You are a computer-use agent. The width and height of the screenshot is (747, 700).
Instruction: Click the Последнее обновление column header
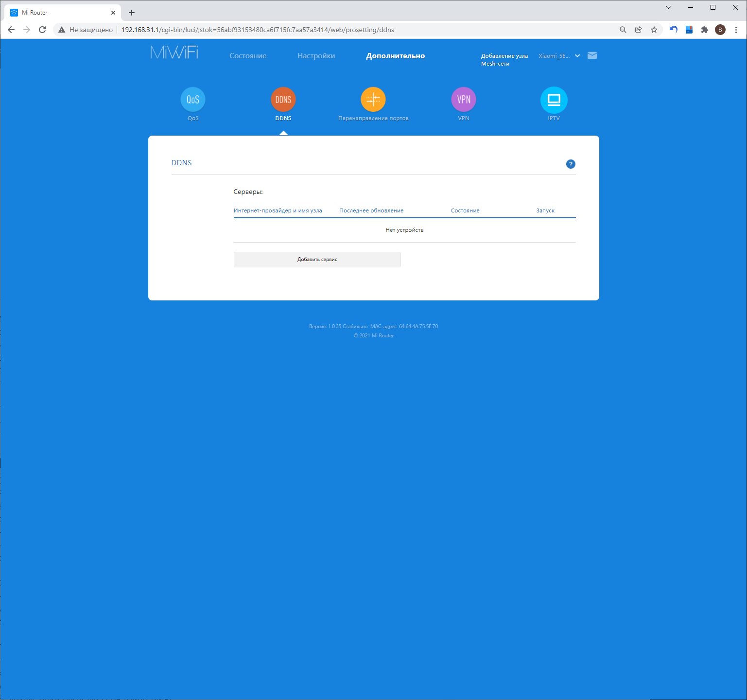pyautogui.click(x=371, y=210)
